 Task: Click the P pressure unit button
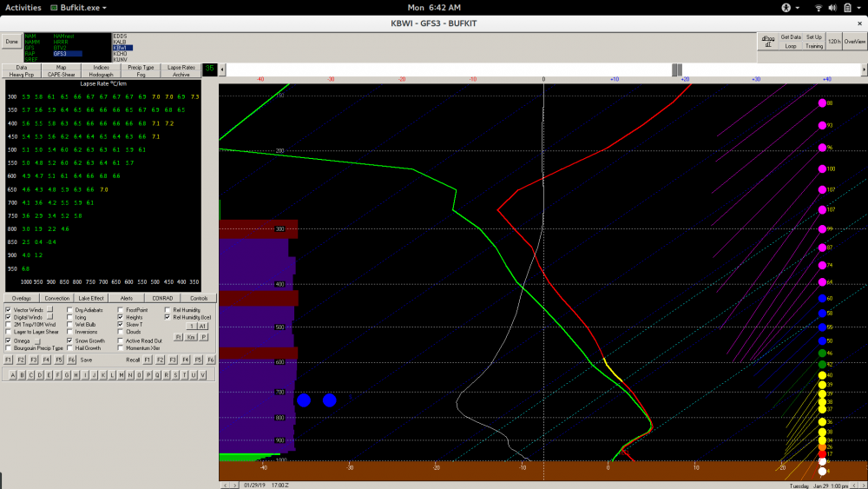[204, 337]
